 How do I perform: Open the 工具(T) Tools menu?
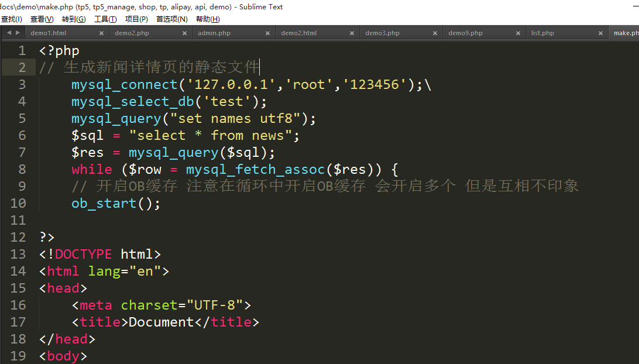(x=105, y=19)
